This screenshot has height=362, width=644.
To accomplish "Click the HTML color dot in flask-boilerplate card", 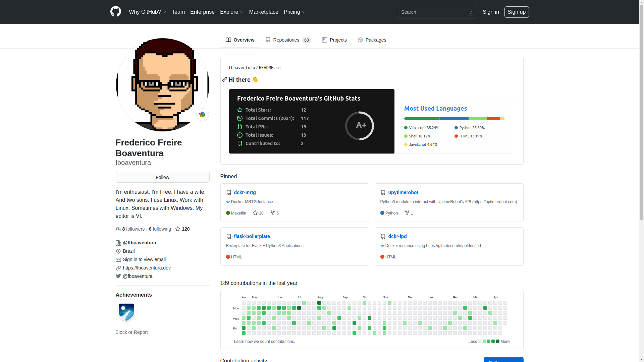I will (x=228, y=257).
